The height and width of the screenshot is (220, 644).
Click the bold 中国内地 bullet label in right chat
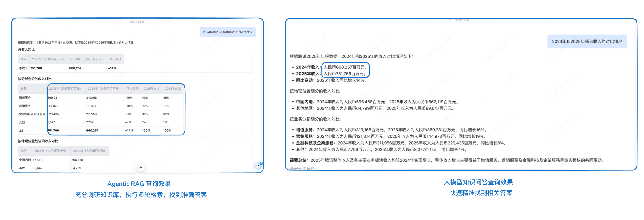pos(304,102)
